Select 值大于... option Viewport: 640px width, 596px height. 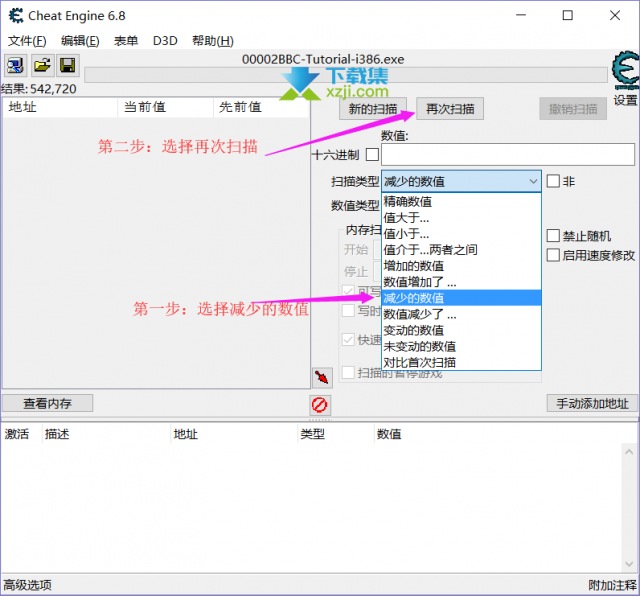[x=461, y=218]
